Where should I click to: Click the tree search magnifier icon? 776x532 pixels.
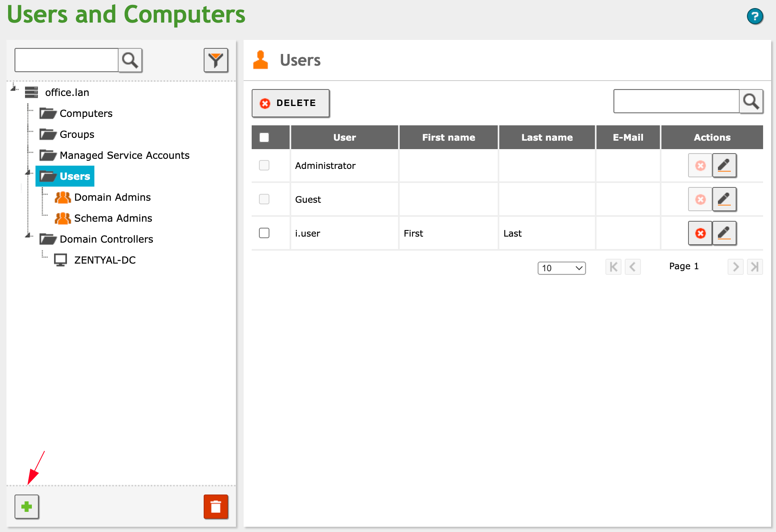130,60
